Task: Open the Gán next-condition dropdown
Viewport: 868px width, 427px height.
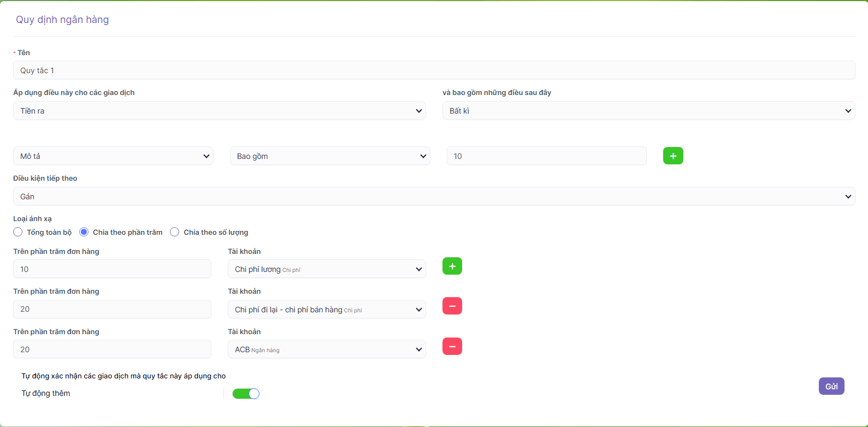Action: [434, 197]
